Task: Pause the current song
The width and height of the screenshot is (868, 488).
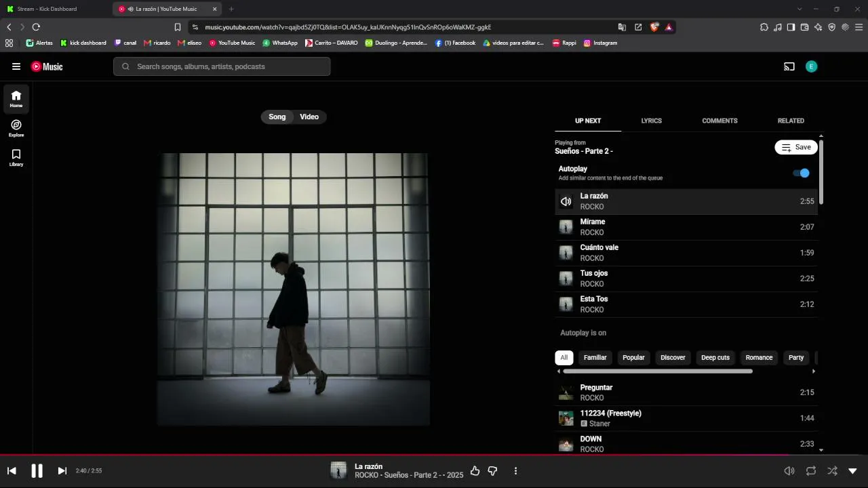Action: 37,471
